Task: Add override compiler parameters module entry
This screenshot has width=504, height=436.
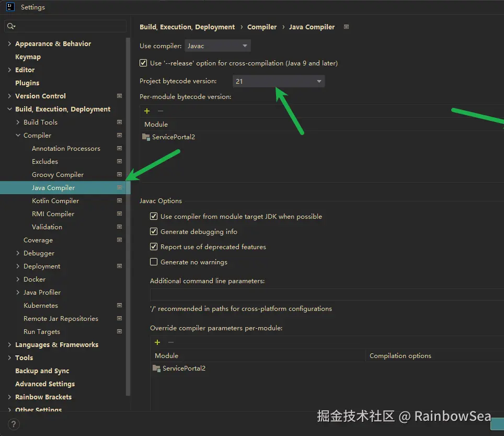Action: click(x=157, y=342)
